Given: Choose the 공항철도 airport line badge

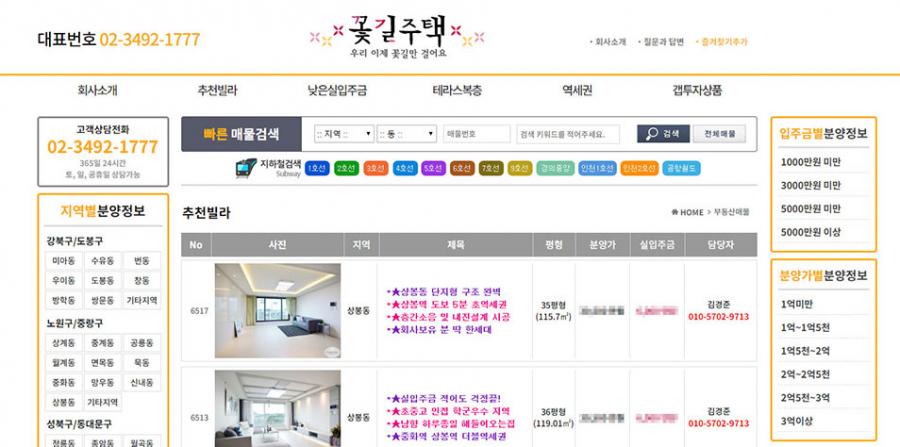Looking at the screenshot, I should [679, 168].
